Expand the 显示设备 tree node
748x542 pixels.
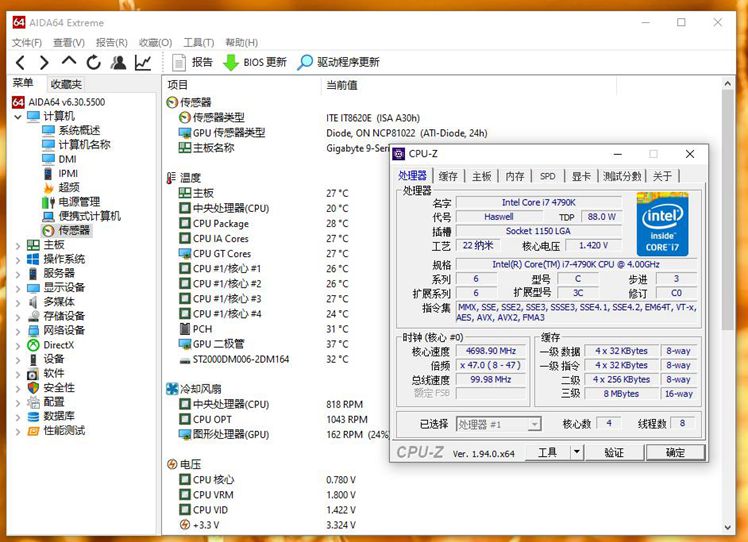pyautogui.click(x=18, y=288)
